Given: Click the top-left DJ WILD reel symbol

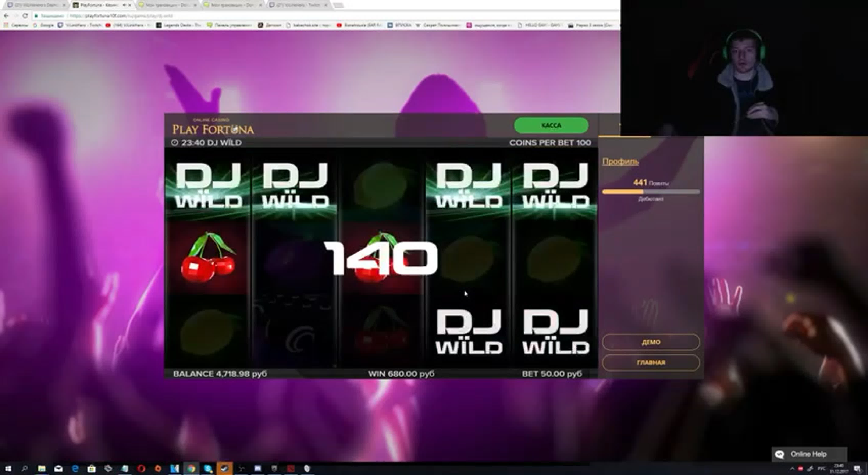Looking at the screenshot, I should tap(208, 185).
